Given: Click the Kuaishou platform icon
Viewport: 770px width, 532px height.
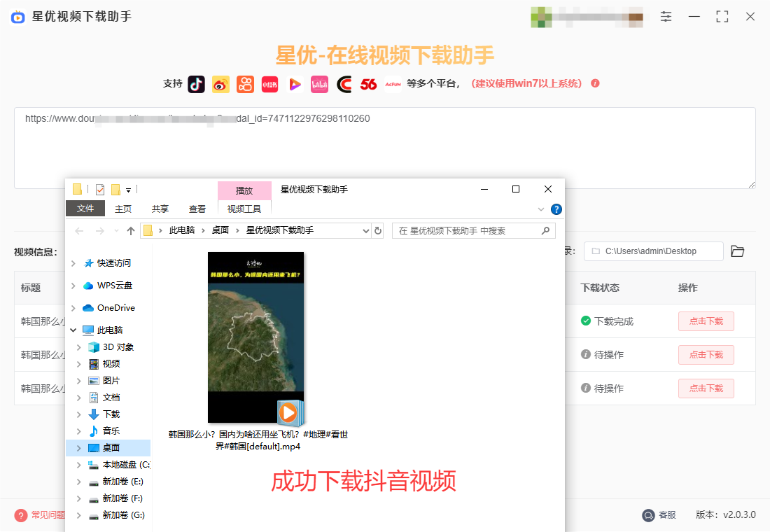Looking at the screenshot, I should coord(245,84).
